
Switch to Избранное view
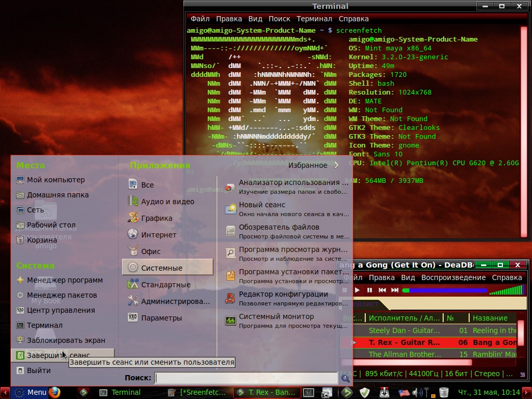coord(313,165)
